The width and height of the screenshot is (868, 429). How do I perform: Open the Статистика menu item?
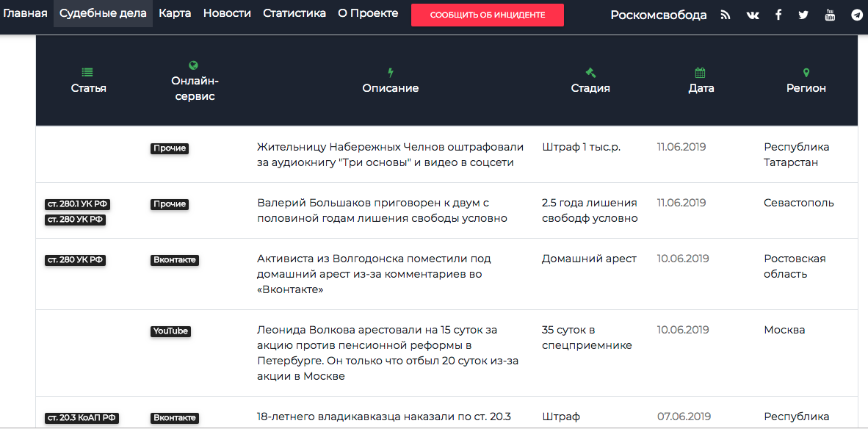click(294, 13)
